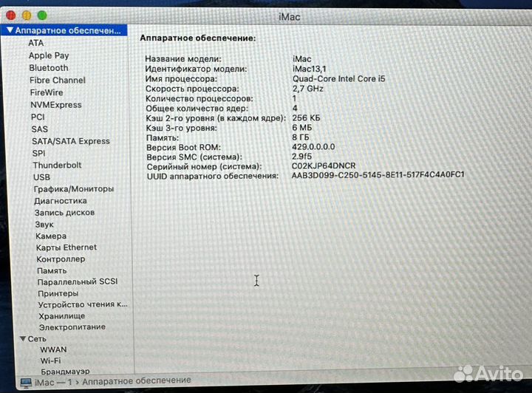The height and width of the screenshot is (393, 532).
Task: Open Wi-Fi under Сеть
Action: click(x=50, y=360)
